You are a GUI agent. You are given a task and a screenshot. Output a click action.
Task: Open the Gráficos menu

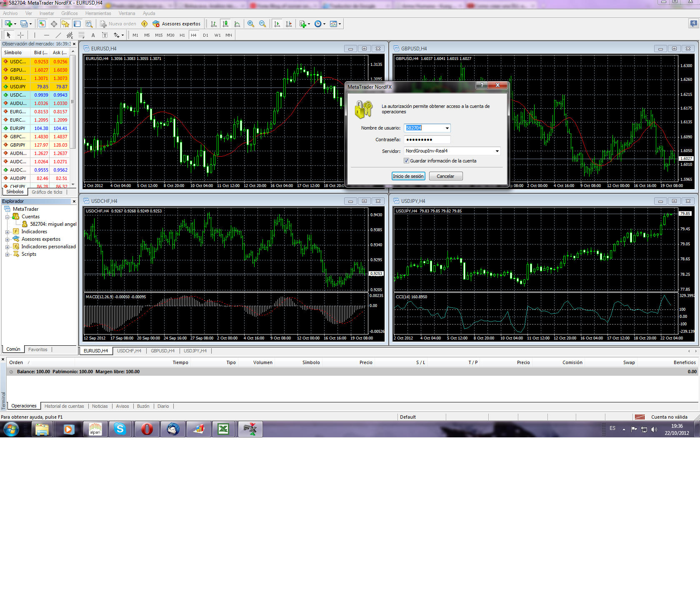[70, 13]
